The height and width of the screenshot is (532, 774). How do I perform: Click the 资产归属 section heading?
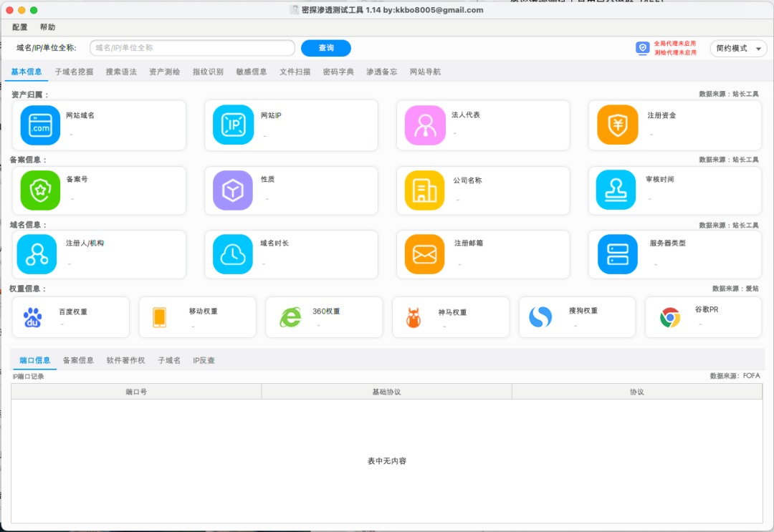pyautogui.click(x=30, y=95)
